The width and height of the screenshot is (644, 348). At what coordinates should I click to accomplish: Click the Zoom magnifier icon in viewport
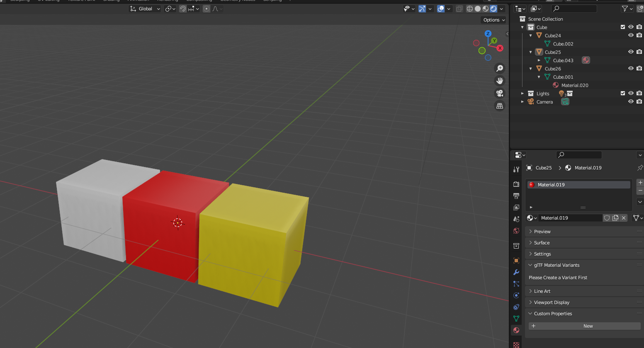pos(500,68)
